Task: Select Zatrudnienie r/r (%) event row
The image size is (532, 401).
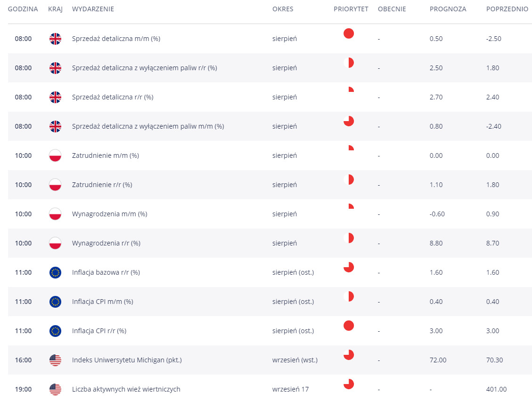Action: [102, 185]
